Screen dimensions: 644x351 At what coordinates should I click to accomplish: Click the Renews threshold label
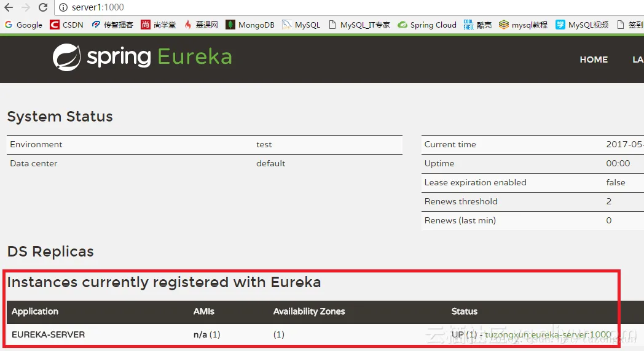point(461,201)
